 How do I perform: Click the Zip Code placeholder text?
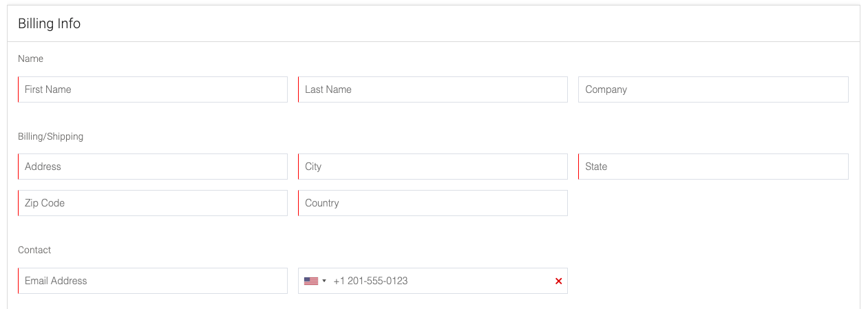tap(45, 203)
